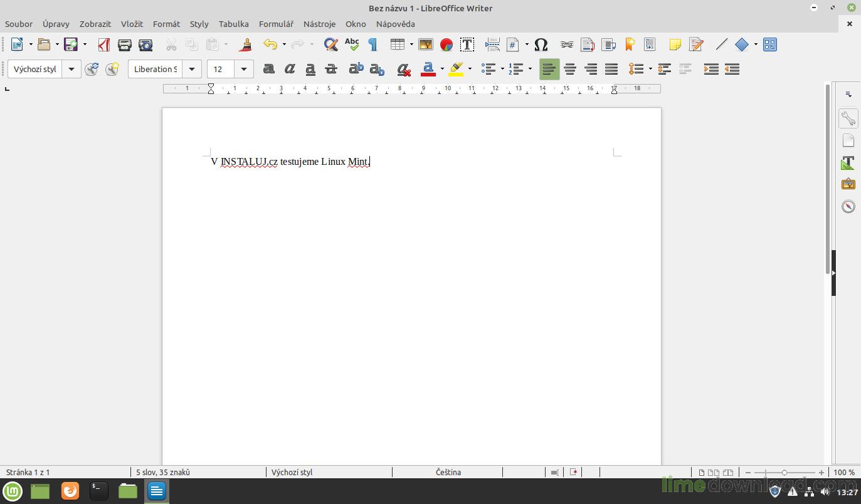Screen dimensions: 861x504
Task: Toggle formatting marks with the pilcrow icon
Action: coord(372,45)
